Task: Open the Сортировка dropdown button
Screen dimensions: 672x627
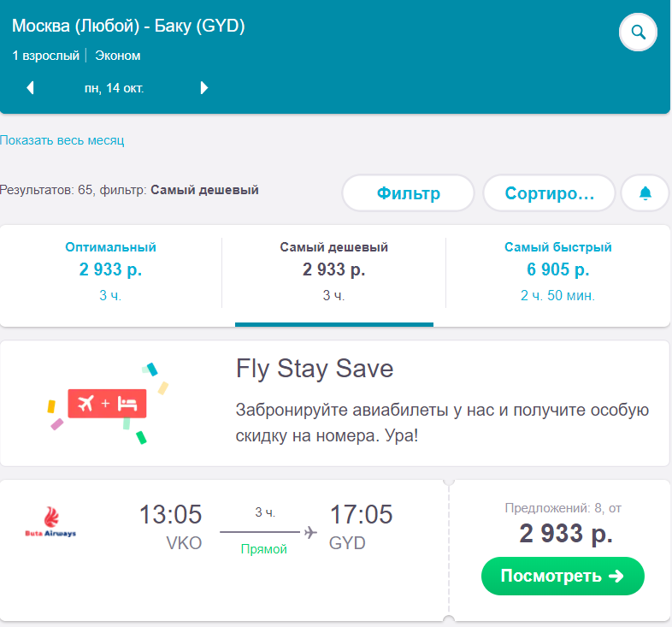Action: (x=550, y=193)
